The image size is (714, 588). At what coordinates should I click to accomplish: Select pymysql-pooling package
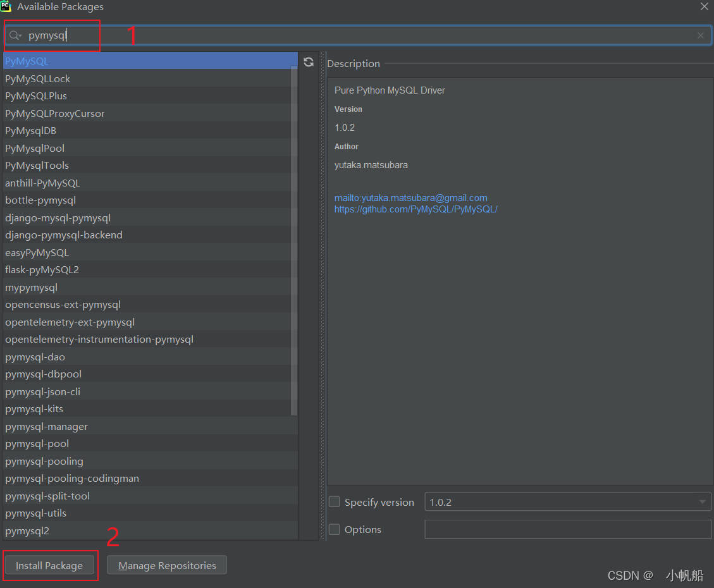(x=151, y=462)
